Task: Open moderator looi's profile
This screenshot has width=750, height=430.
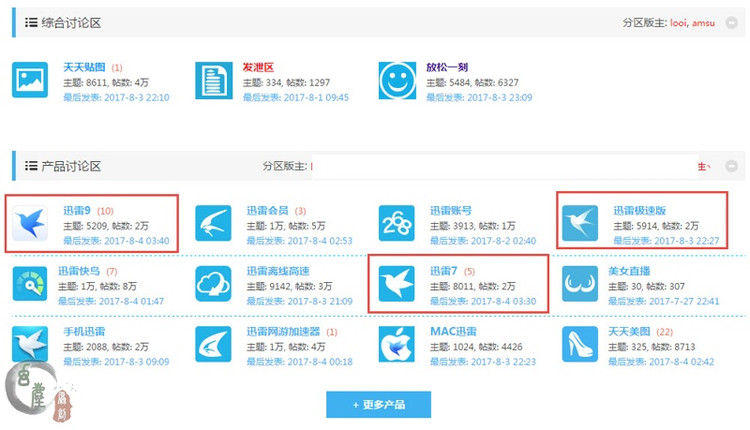Action: 678,22
